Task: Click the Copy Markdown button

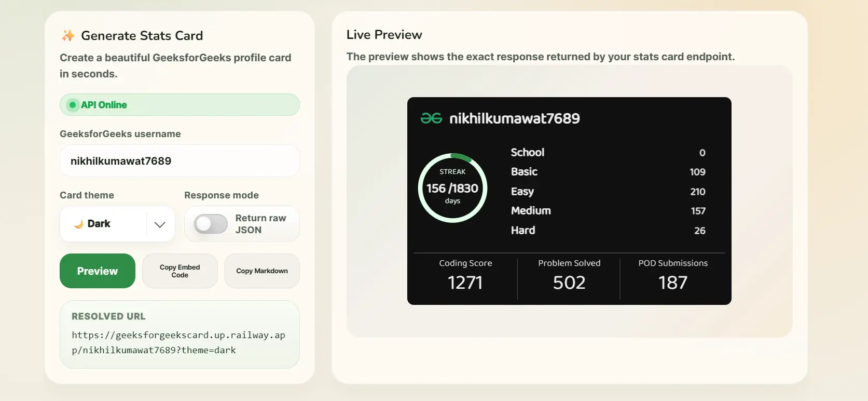Action: pos(262,271)
